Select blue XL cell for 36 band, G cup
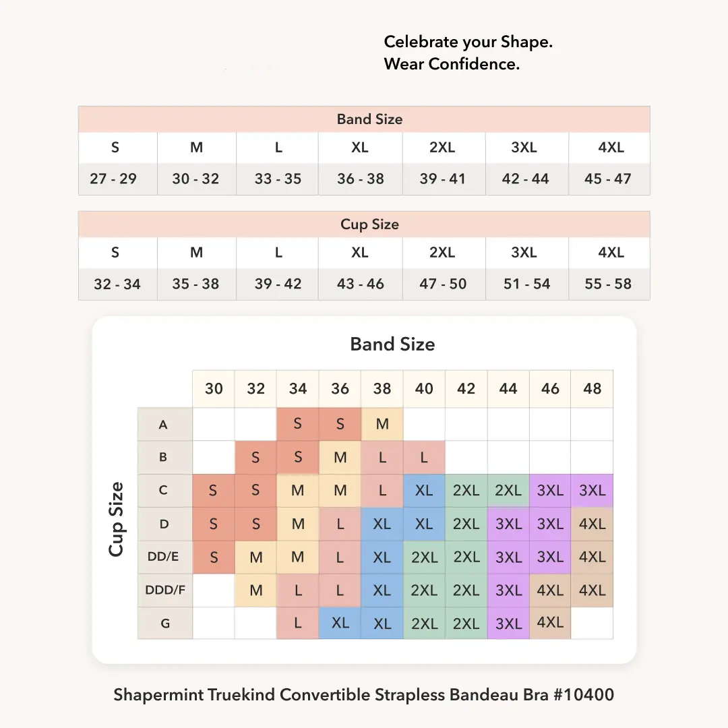728x728 pixels. pos(340,624)
